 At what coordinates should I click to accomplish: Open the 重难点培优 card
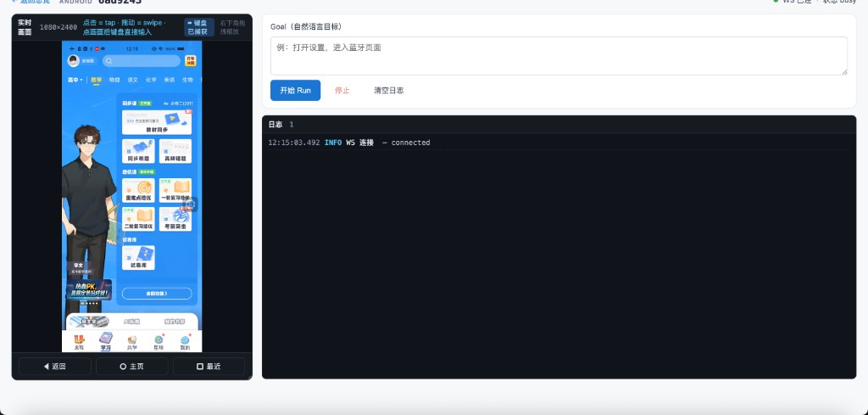138,190
